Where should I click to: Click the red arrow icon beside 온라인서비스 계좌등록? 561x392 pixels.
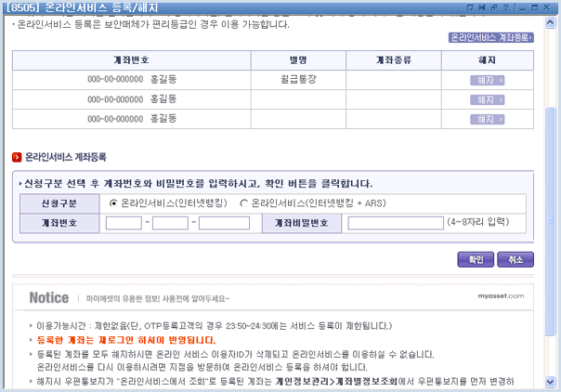(16, 157)
